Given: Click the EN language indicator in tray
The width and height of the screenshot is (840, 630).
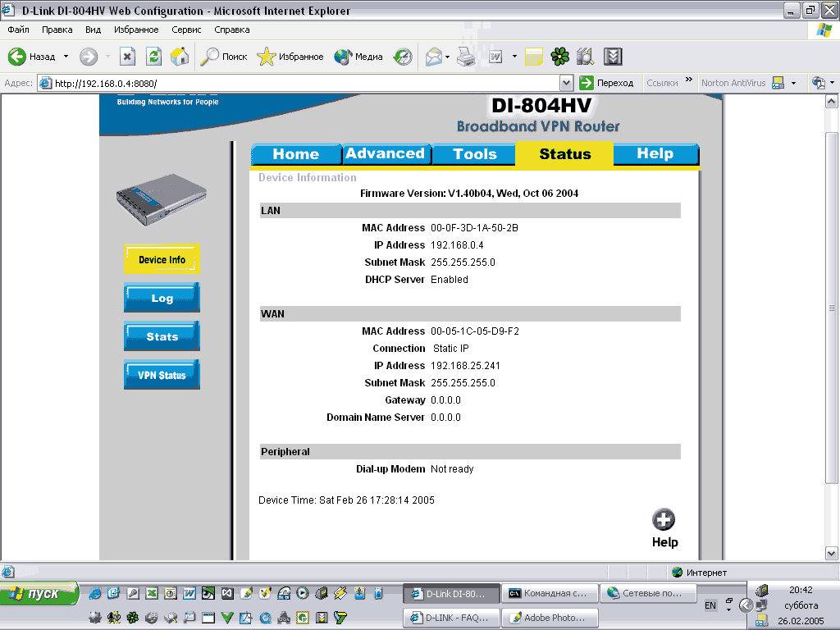Looking at the screenshot, I should [710, 605].
